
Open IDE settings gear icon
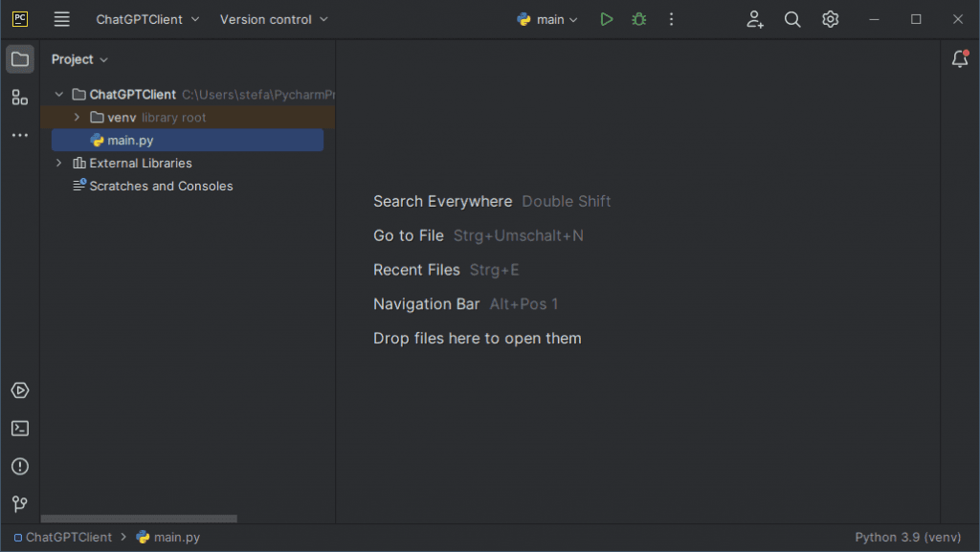(x=830, y=19)
